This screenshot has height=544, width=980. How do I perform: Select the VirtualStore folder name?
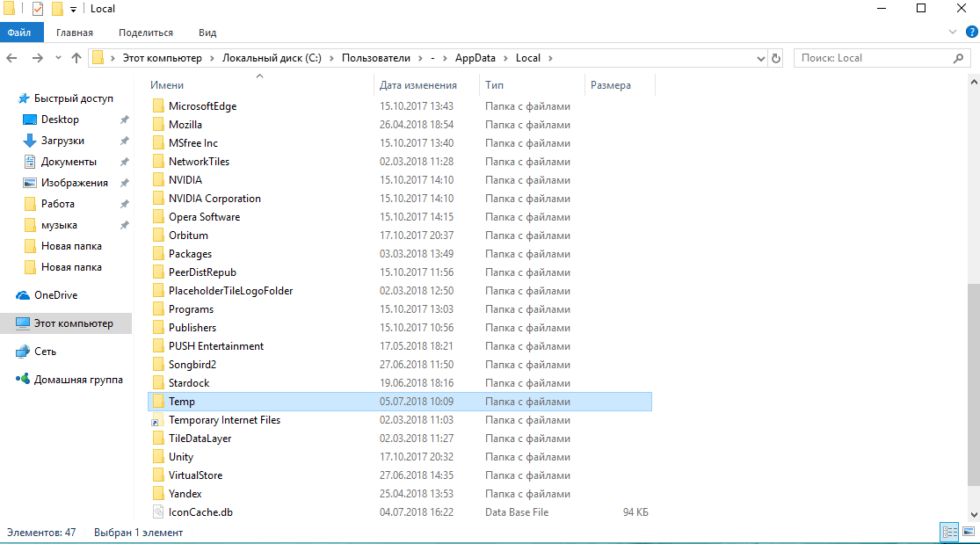pos(196,475)
